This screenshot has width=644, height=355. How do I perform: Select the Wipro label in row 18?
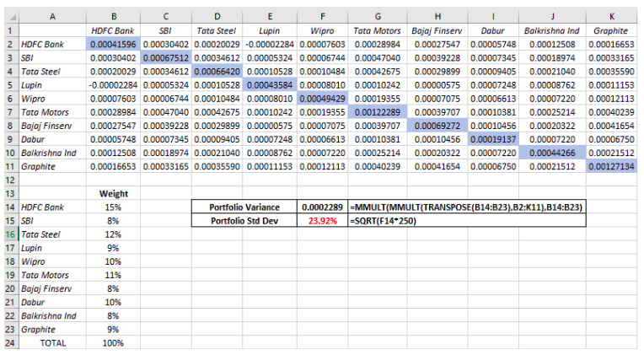coord(52,261)
